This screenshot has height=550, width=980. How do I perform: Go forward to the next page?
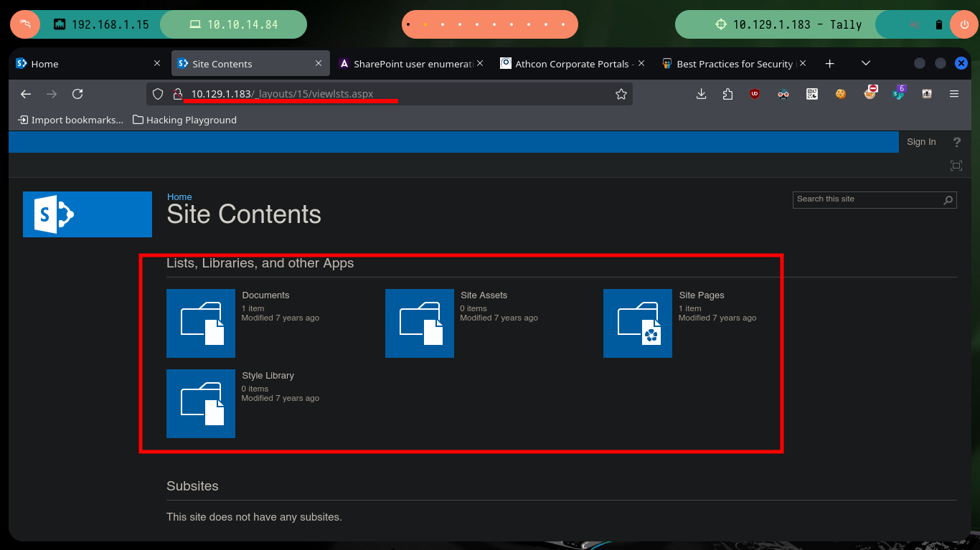[x=52, y=94]
